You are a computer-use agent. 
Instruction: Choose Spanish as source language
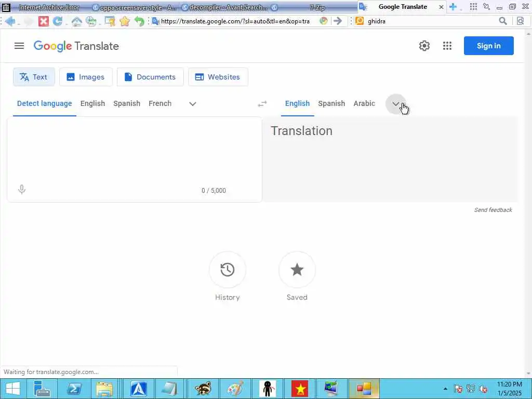[x=127, y=103]
